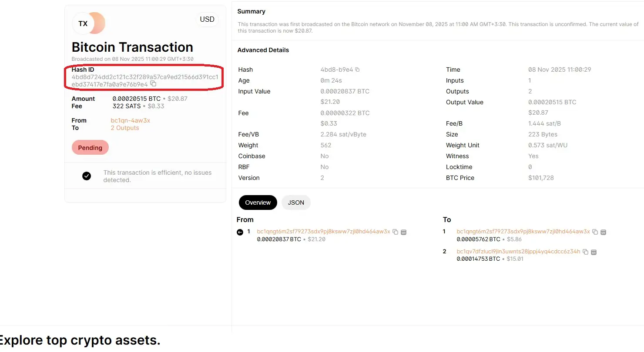Open second output address bc1qv7dfz link
The height and width of the screenshot is (352, 644).
pos(518,252)
